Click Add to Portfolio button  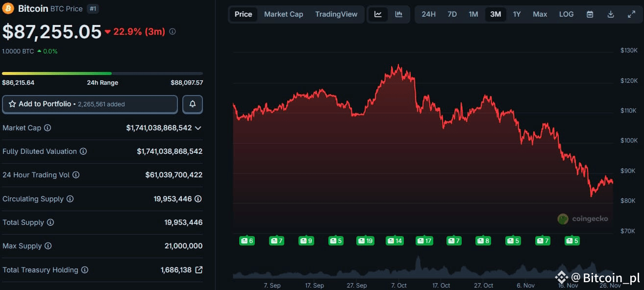(x=90, y=104)
